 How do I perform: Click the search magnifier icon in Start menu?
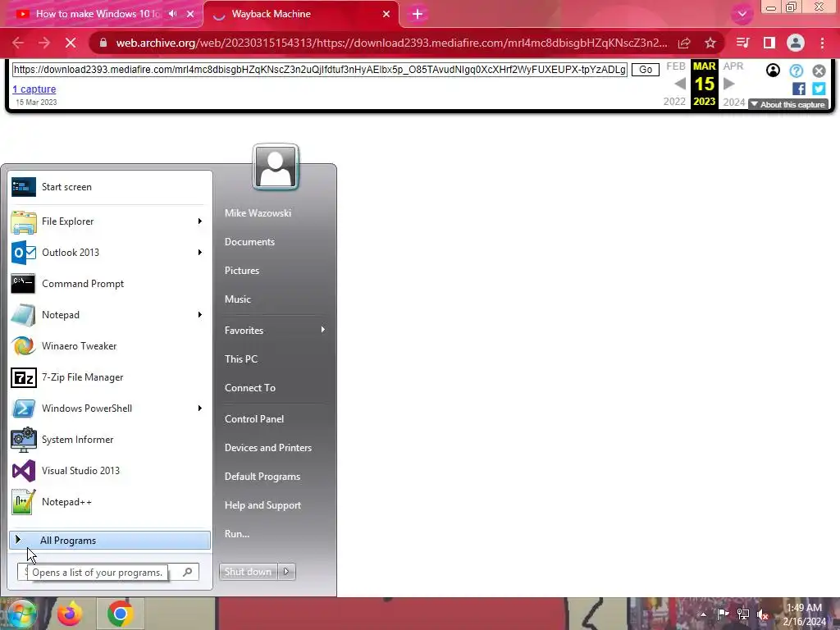[x=188, y=572]
